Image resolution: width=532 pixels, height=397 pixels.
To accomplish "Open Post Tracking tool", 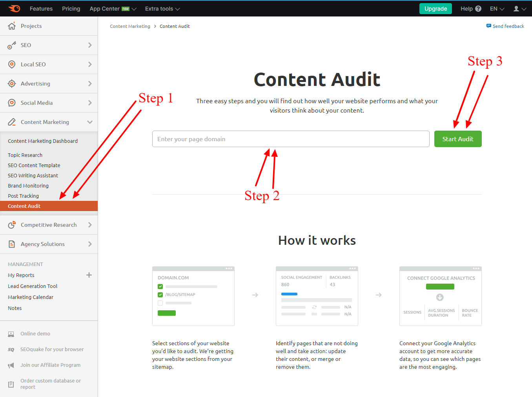I will 24,196.
